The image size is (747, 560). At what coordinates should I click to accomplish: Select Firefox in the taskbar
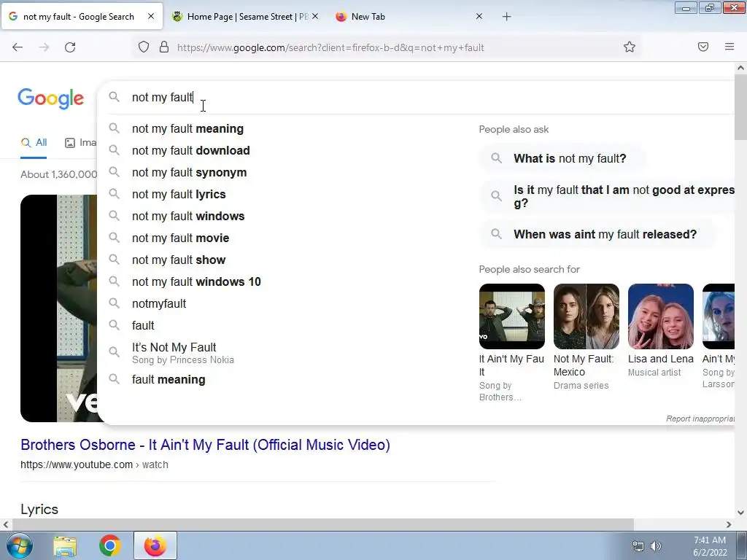(x=155, y=545)
